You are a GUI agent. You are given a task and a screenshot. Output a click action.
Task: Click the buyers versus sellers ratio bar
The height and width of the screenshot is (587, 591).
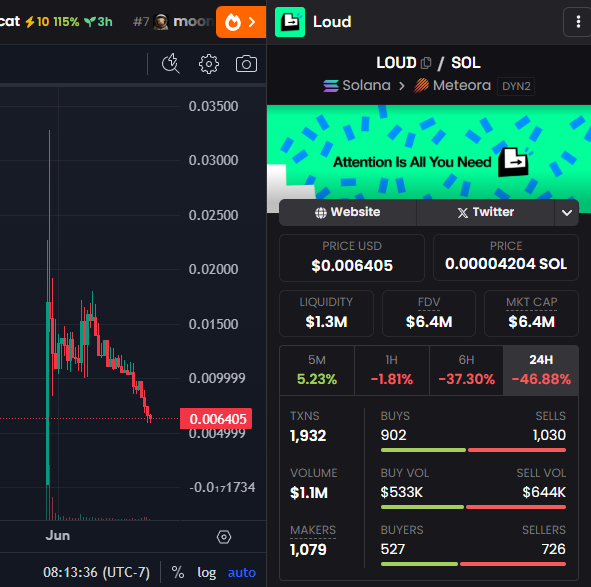click(473, 564)
